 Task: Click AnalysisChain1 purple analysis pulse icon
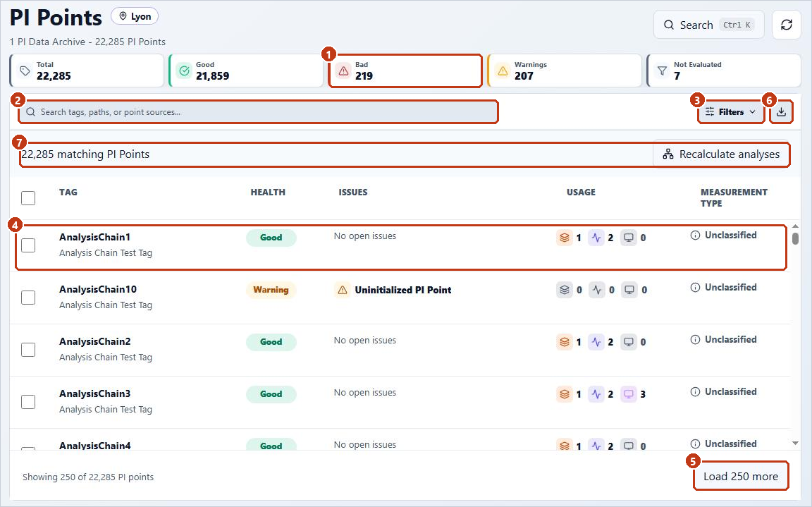pyautogui.click(x=596, y=238)
